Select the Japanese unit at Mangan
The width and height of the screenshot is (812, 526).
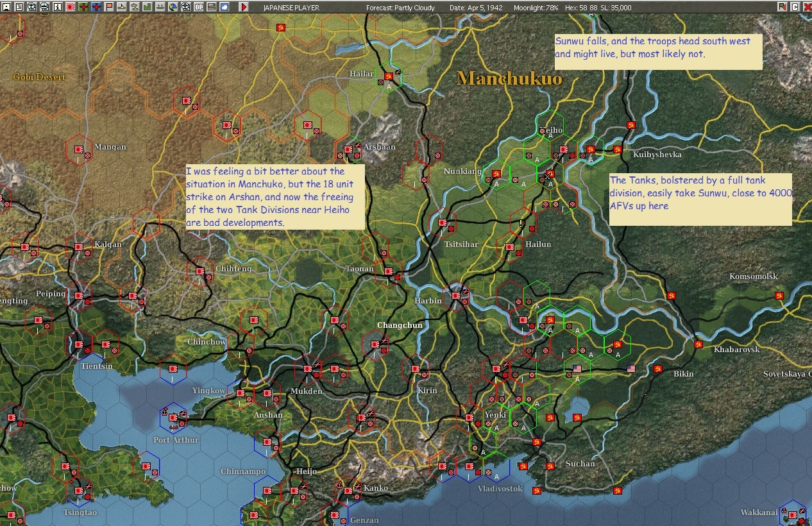tap(79, 149)
